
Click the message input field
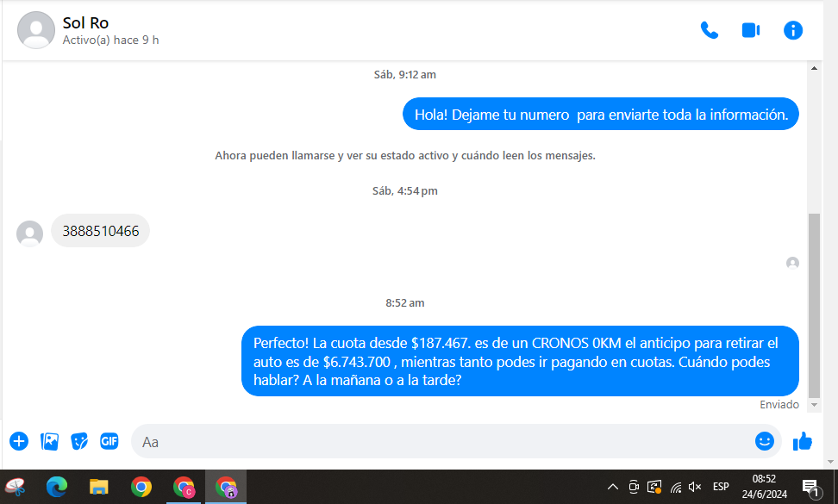(440, 442)
